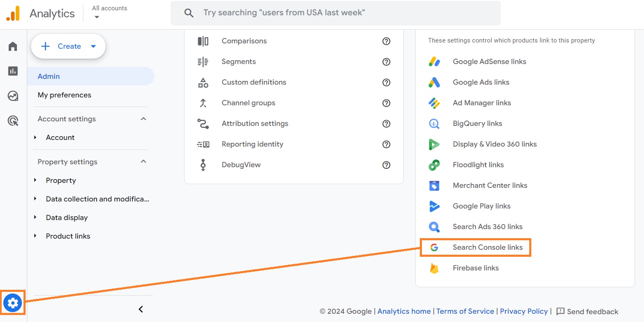This screenshot has width=644, height=322.
Task: Click the help icon next to Segments
Action: tap(386, 62)
